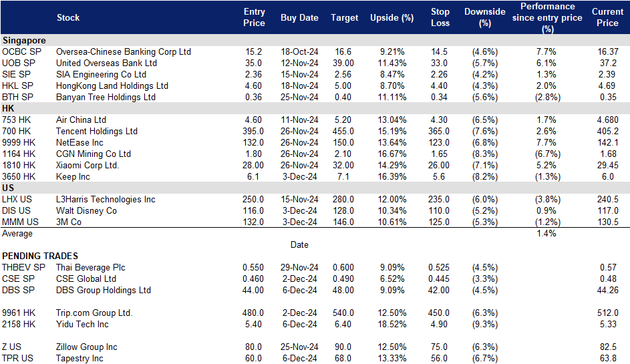This screenshot has width=630, height=364.
Task: Select the US section label
Action: click(x=8, y=188)
